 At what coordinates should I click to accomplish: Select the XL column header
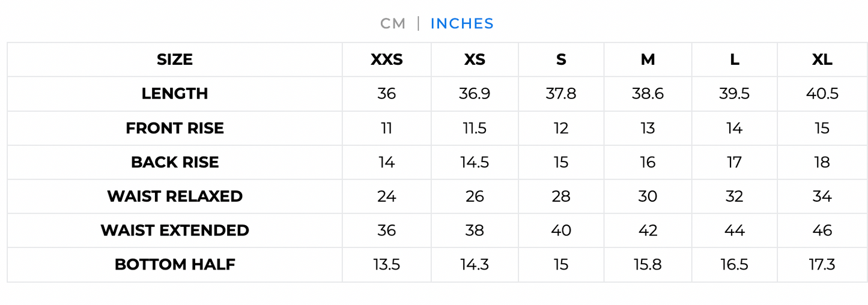coord(822,59)
